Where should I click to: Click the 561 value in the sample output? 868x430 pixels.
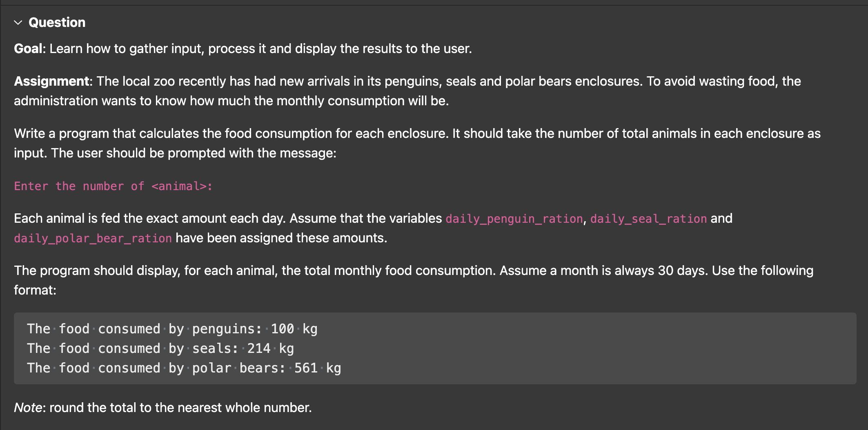(x=306, y=368)
